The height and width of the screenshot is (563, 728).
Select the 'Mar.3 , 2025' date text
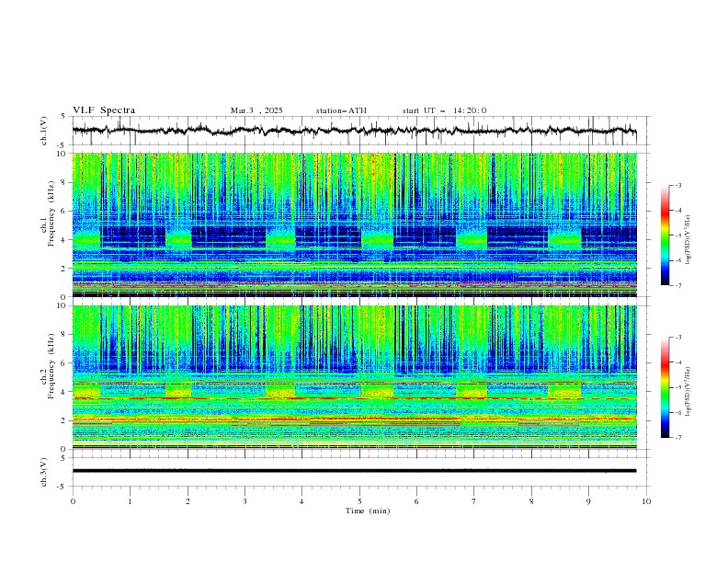[x=256, y=110]
